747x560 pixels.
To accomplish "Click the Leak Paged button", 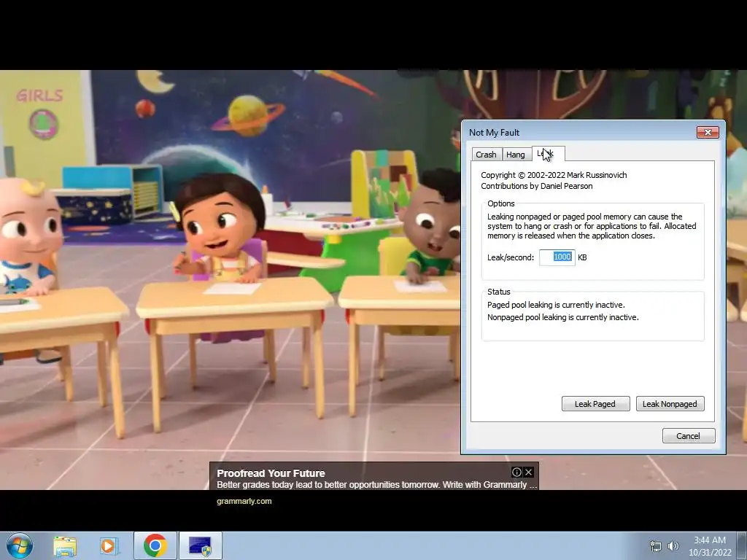I will point(595,404).
